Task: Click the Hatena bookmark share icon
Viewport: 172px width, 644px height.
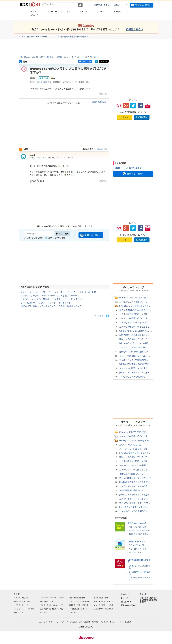Action: point(96,61)
